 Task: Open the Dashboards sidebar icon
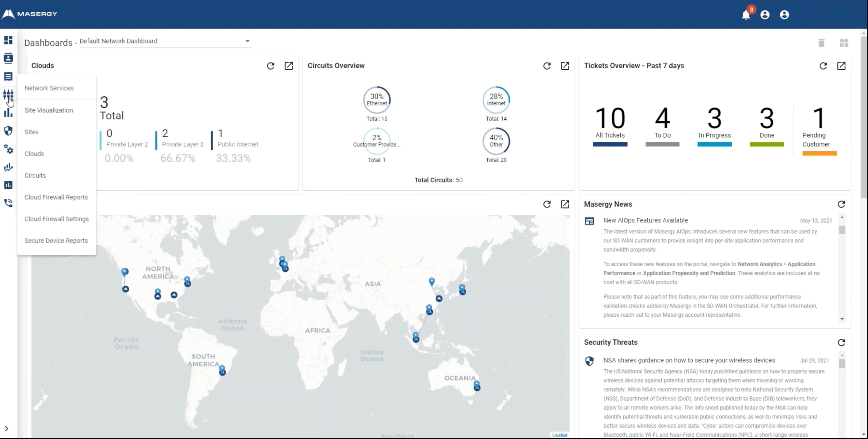[x=8, y=40]
